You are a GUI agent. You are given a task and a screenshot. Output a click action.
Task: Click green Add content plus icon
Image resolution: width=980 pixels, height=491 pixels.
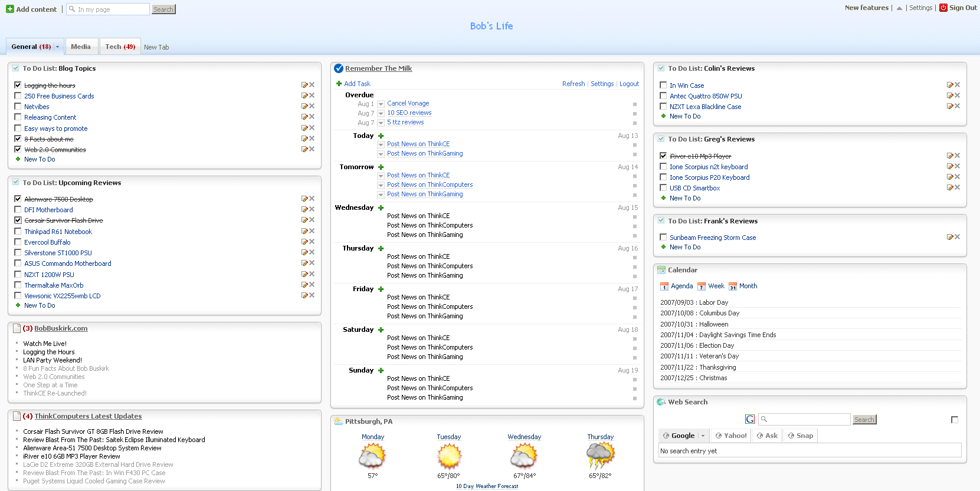(x=9, y=9)
